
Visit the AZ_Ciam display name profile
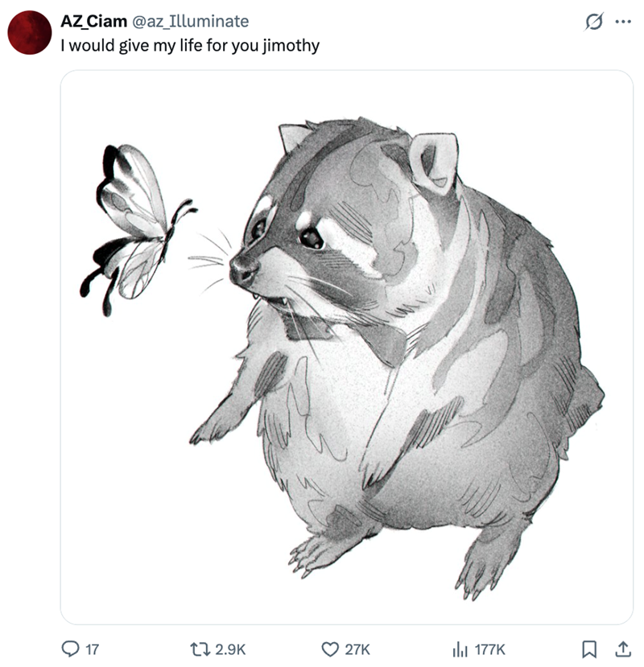93,21
